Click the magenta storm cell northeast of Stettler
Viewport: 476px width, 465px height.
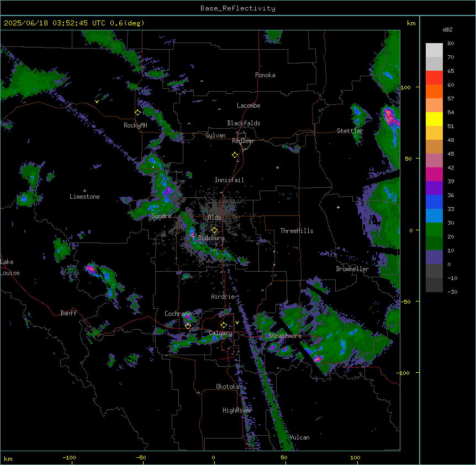click(x=389, y=116)
